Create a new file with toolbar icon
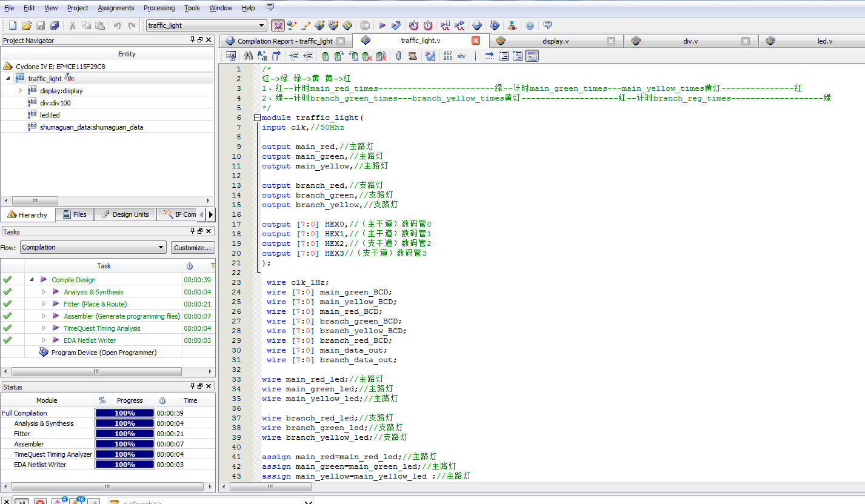Image resolution: width=865 pixels, height=504 pixels. point(13,25)
